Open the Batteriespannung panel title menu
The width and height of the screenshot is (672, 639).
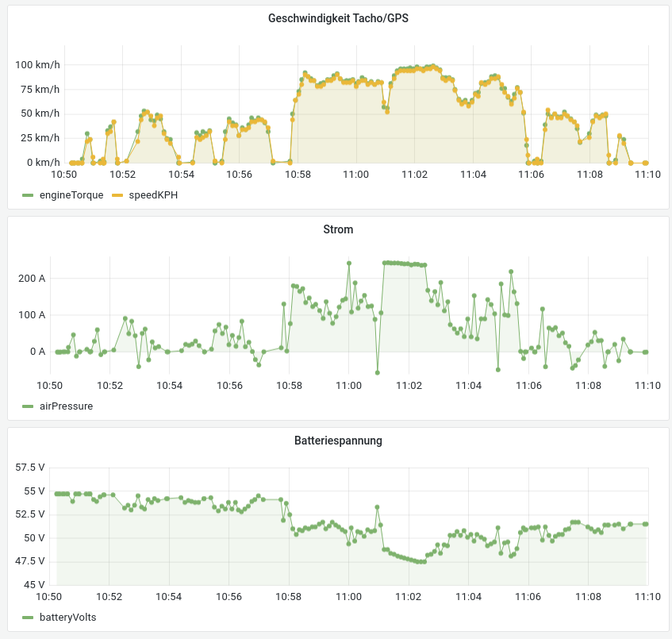338,440
